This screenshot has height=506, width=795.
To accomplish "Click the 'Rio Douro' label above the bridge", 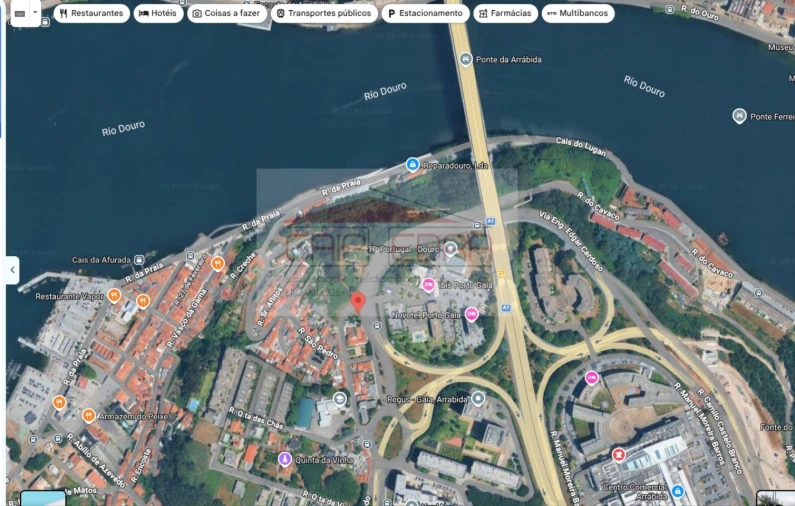I will [x=385, y=91].
